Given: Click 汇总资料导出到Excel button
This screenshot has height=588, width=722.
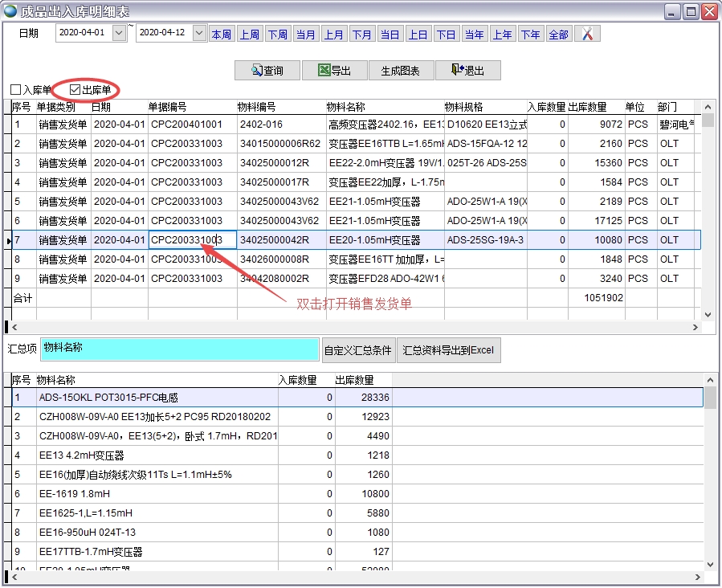Looking at the screenshot, I should pos(448,350).
